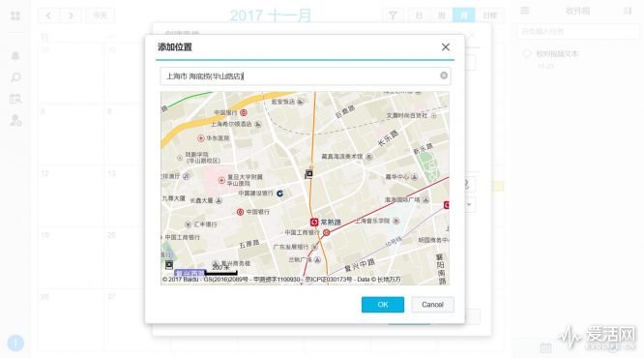Close the 添加位置 dialog
The image size is (644, 358).
click(446, 46)
